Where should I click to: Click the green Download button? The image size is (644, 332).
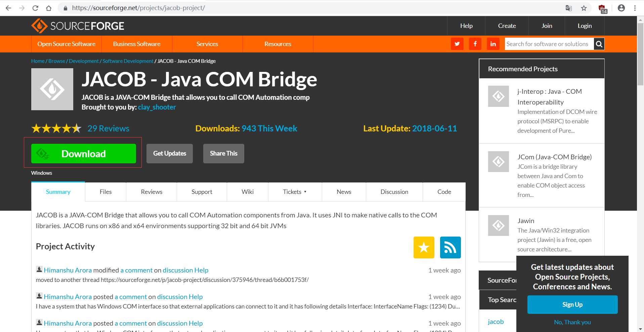83,154
